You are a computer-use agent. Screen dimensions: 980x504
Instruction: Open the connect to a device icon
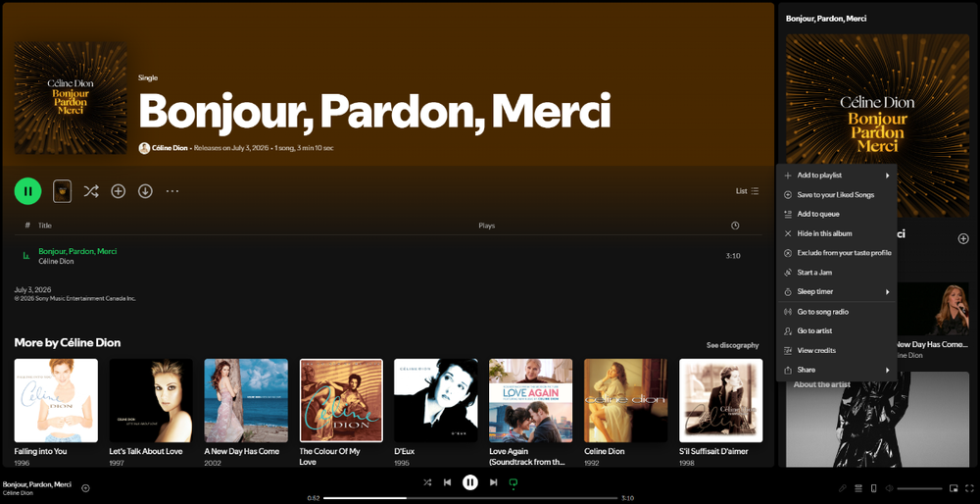tap(874, 487)
